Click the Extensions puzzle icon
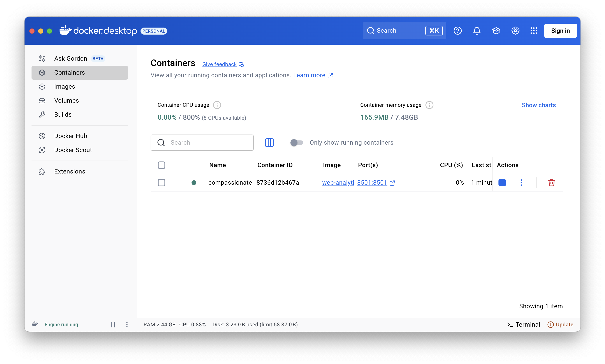 42,171
